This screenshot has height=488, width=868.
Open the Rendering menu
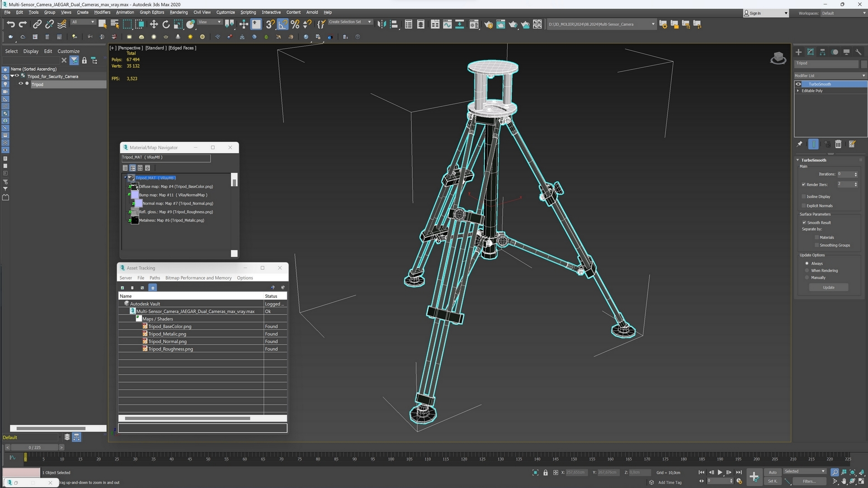179,12
